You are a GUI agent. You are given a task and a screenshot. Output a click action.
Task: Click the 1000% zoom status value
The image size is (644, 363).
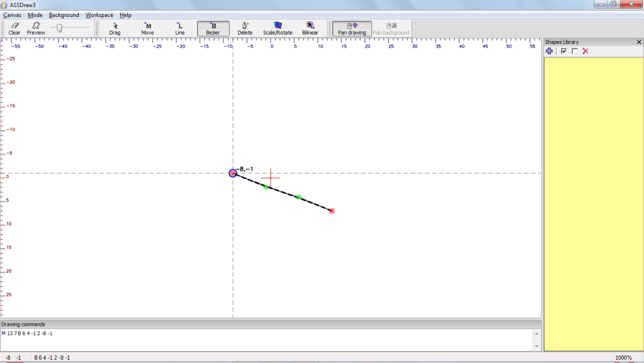(x=623, y=358)
